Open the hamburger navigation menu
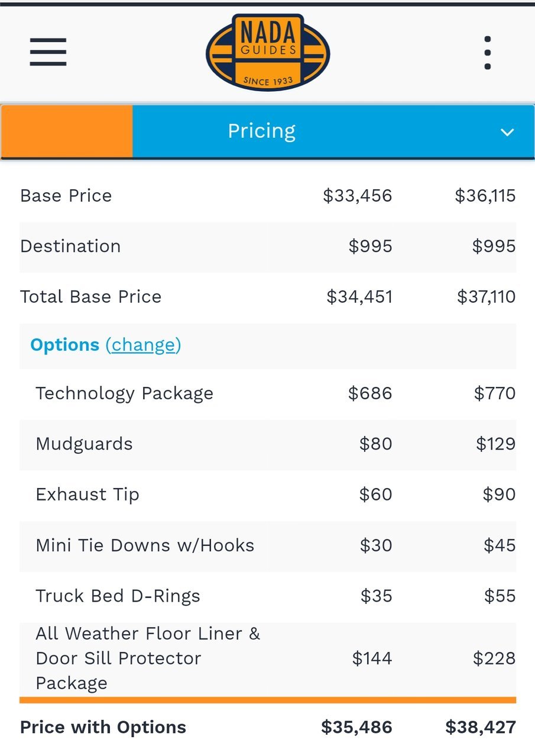The image size is (535, 756). click(x=48, y=52)
